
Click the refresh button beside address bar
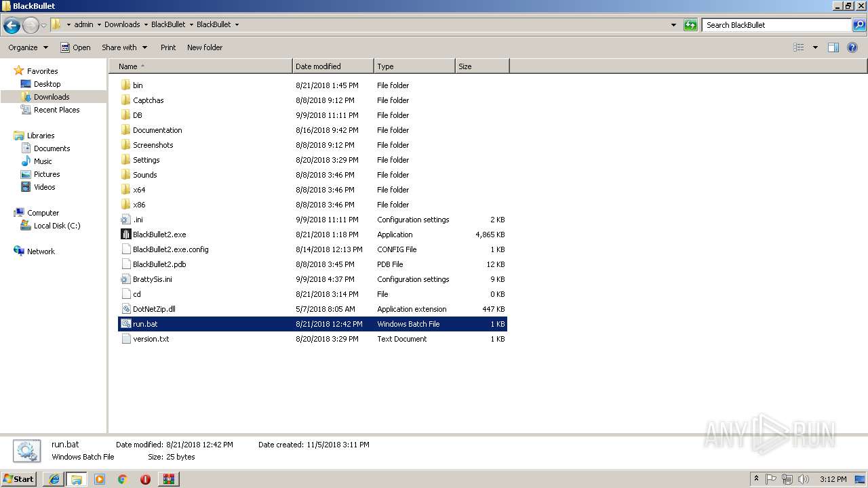coord(690,25)
